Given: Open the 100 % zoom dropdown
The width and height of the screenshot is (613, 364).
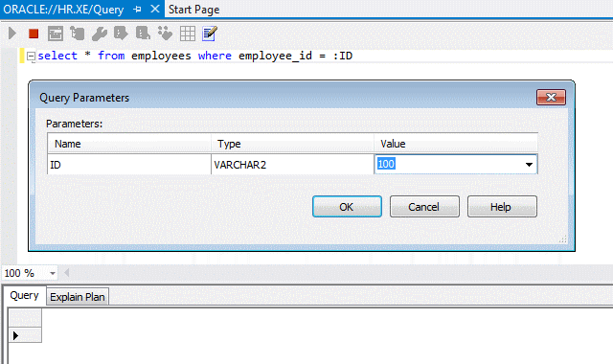Looking at the screenshot, I should pos(53,273).
